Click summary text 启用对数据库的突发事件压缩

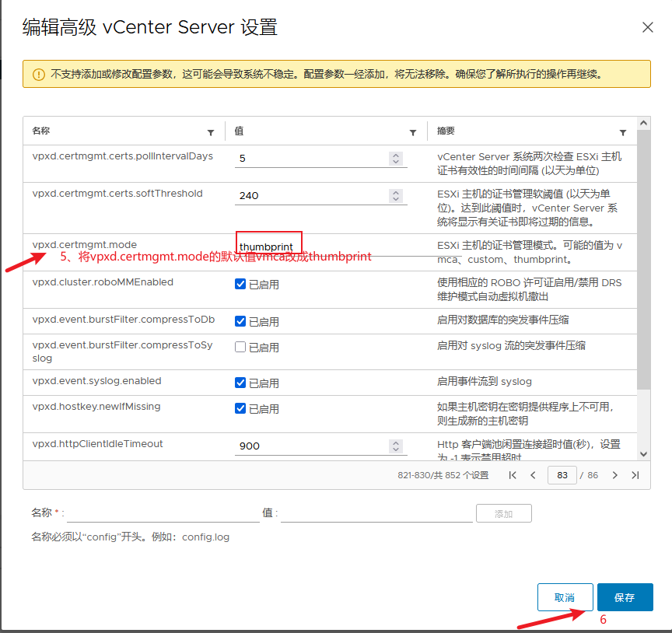click(502, 320)
